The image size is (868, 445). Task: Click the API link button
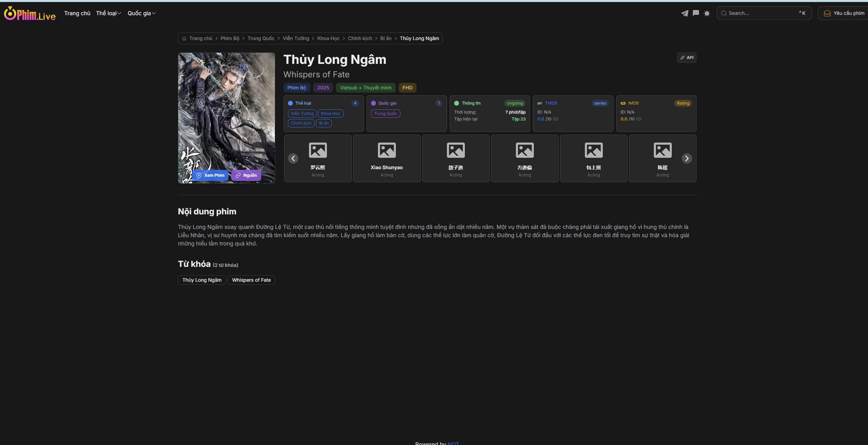tap(686, 58)
